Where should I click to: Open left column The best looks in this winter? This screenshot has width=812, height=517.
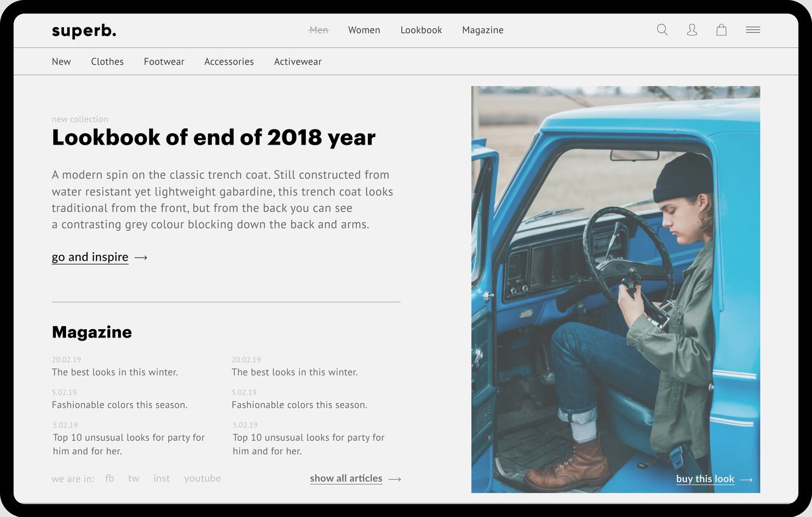tap(115, 372)
